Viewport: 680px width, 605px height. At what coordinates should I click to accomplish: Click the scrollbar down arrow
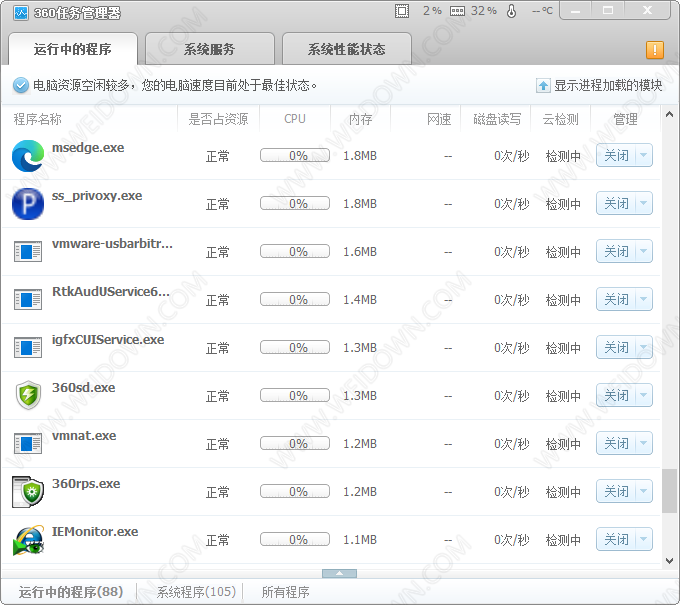[669, 561]
